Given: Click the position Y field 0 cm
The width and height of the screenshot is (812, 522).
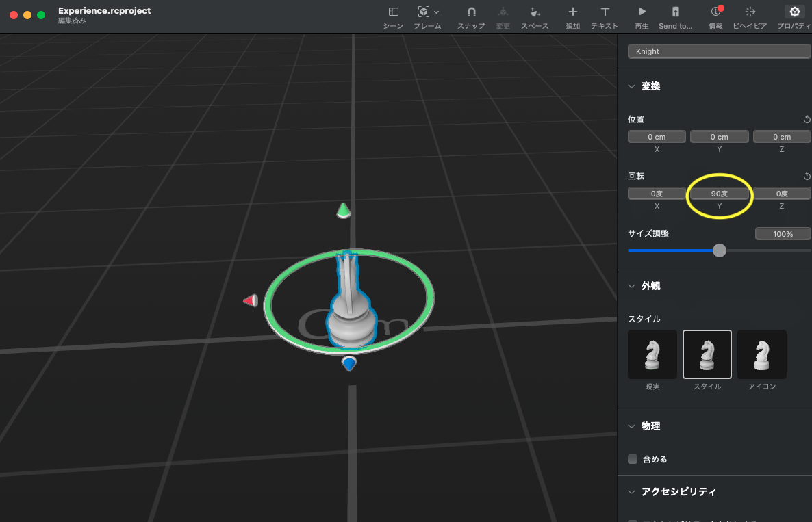Looking at the screenshot, I should click(x=719, y=137).
